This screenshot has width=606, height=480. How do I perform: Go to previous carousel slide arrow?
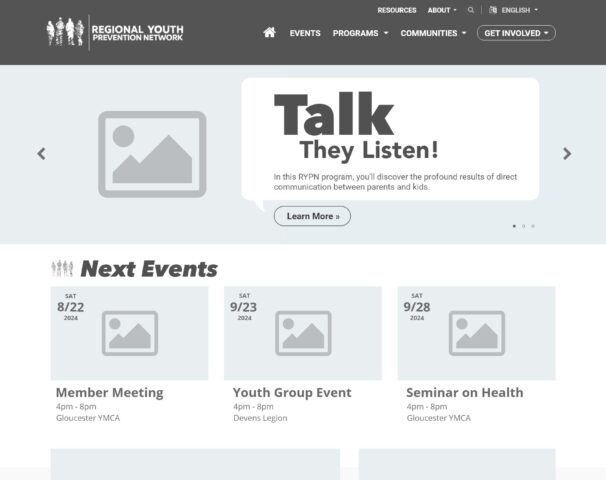coord(41,154)
